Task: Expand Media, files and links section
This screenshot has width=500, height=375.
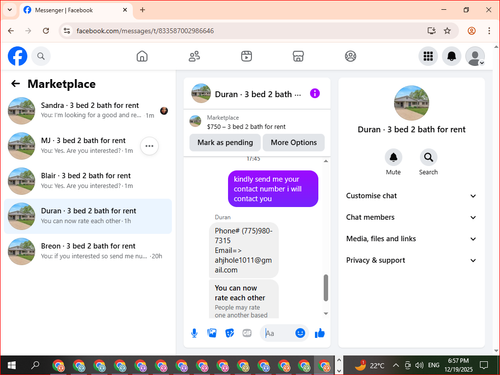Action: click(x=411, y=239)
